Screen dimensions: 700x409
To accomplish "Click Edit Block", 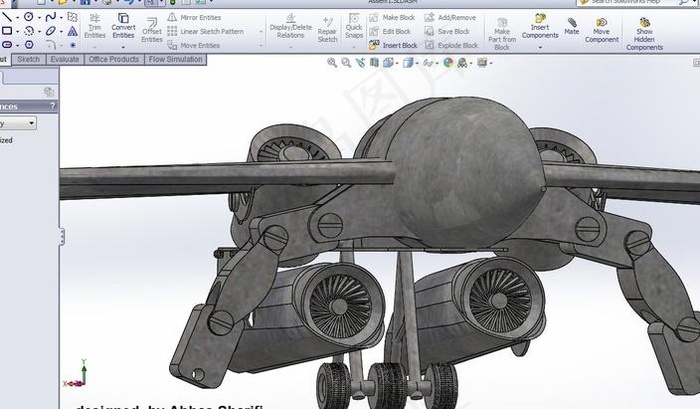I will coord(390,31).
